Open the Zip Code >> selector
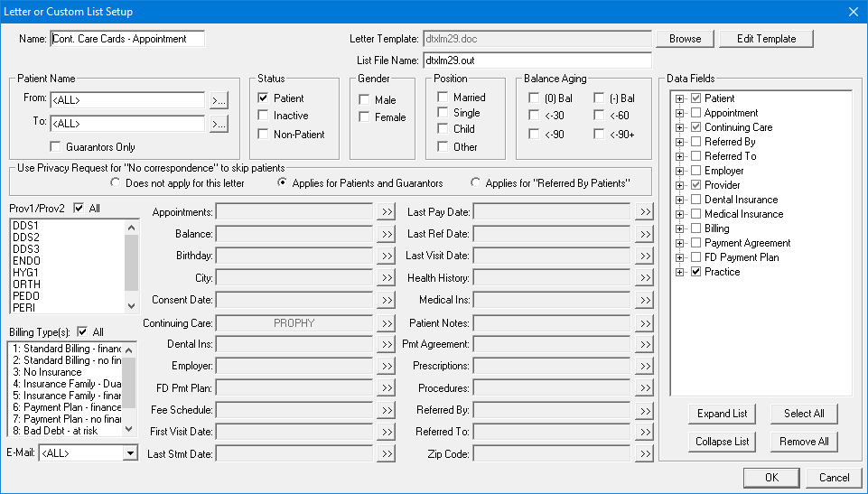Screen dimensions: 868x494 tap(643, 454)
